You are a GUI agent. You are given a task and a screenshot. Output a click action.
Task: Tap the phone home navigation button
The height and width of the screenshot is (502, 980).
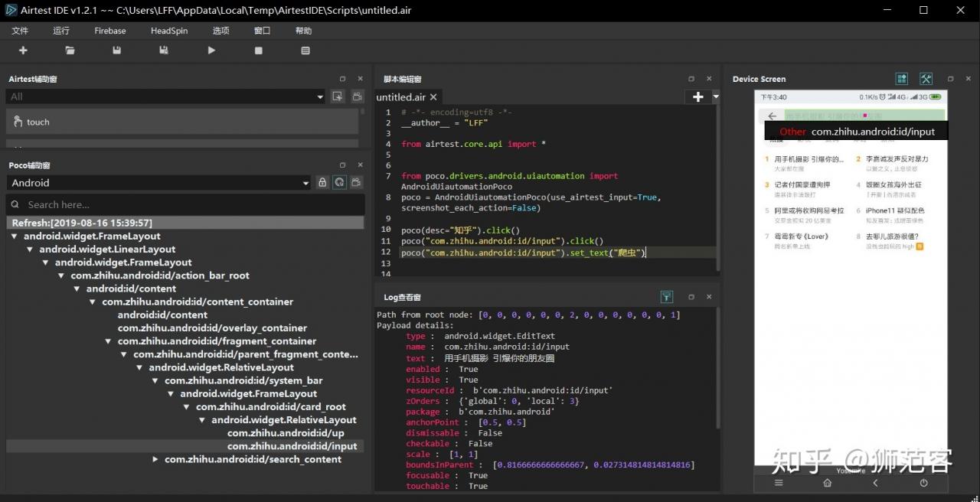coord(827,483)
